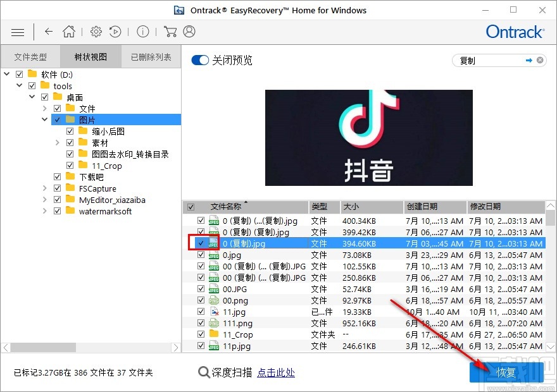The width and height of the screenshot is (557, 392).
Task: Switch to the 文件类型 tab
Action: coord(30,56)
